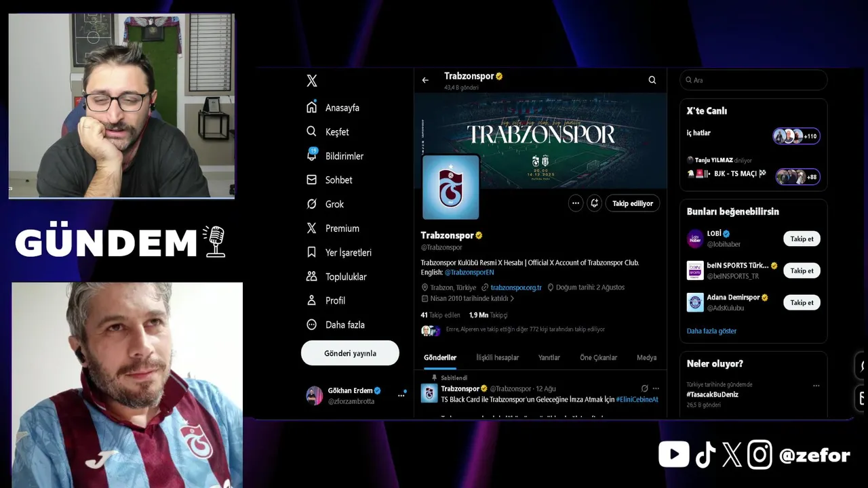Click the Daha fazla circle icon
This screenshot has height=488, width=868.
311,325
